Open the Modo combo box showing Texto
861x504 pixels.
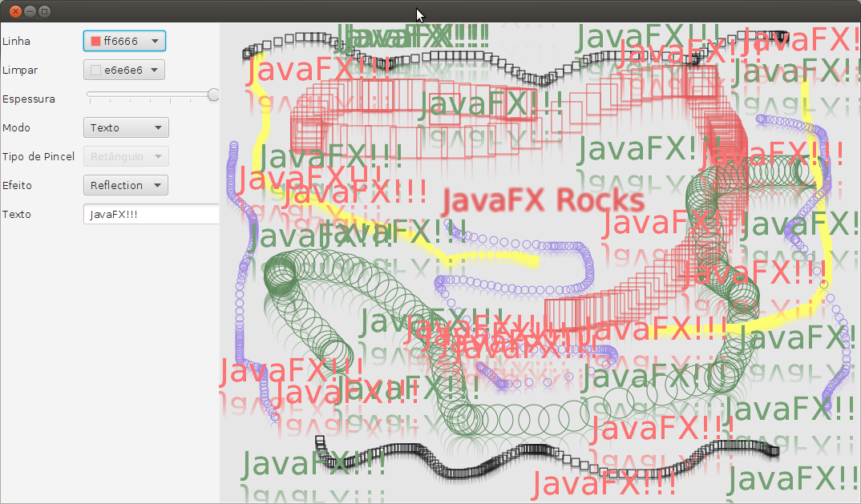pos(125,127)
